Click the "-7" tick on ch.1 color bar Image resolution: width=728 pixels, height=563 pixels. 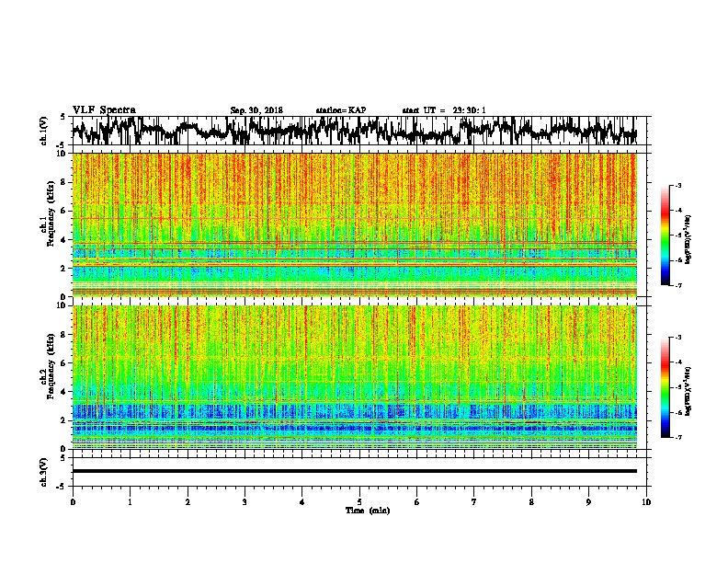(x=677, y=286)
